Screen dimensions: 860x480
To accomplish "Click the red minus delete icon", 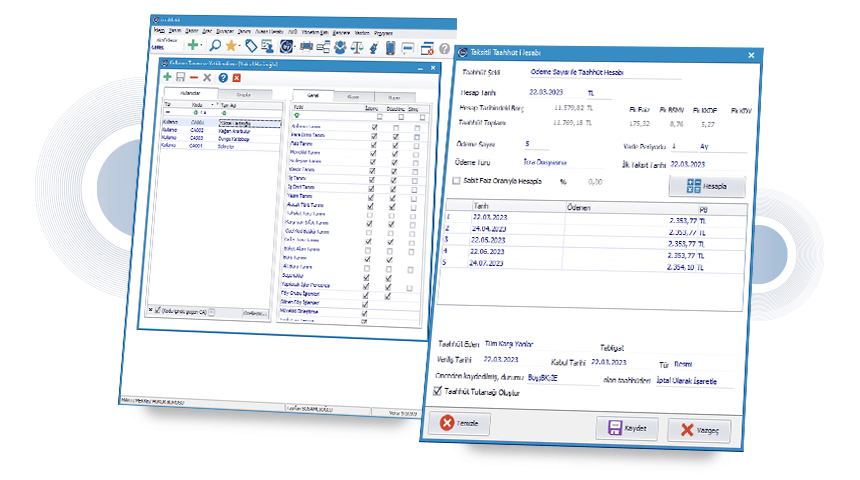I will pos(194,78).
